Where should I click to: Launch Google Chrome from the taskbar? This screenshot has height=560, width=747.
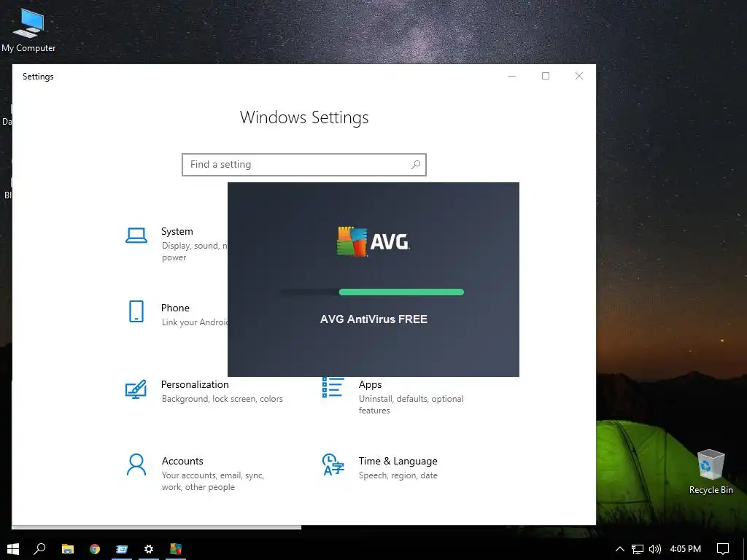[x=95, y=549]
